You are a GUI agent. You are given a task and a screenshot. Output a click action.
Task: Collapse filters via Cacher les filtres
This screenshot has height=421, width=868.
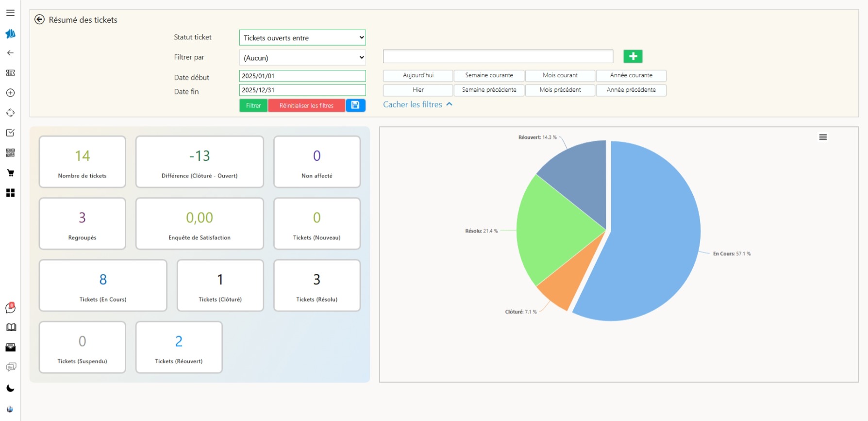tap(417, 104)
